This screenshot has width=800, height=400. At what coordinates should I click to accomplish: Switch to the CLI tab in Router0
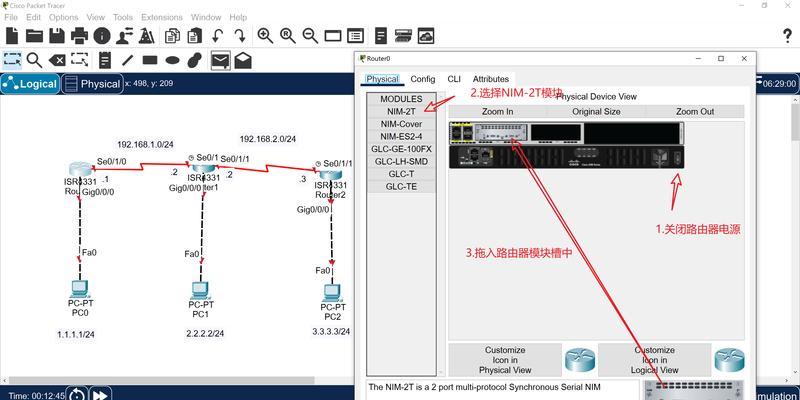(454, 79)
